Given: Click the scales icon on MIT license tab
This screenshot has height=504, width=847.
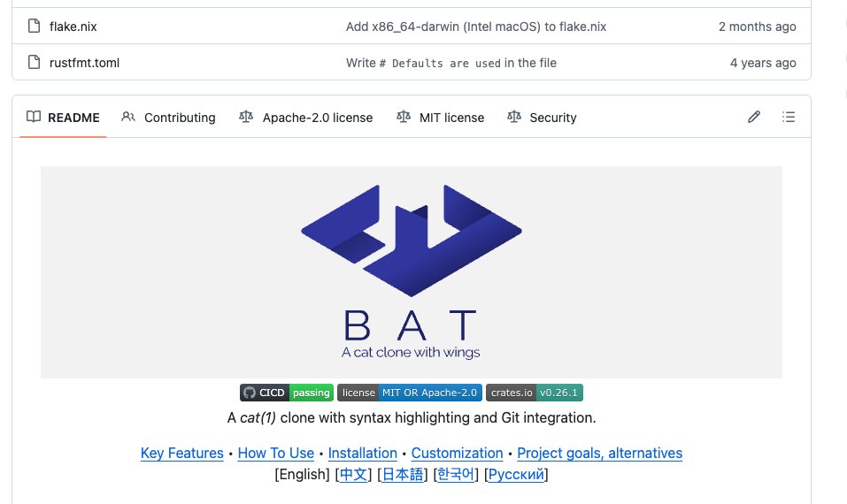Looking at the screenshot, I should [x=403, y=117].
